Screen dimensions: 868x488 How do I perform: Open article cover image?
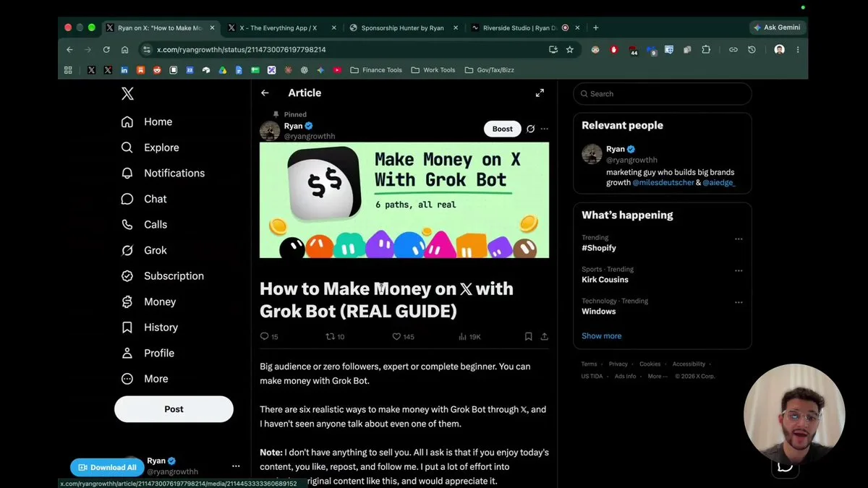tap(404, 200)
